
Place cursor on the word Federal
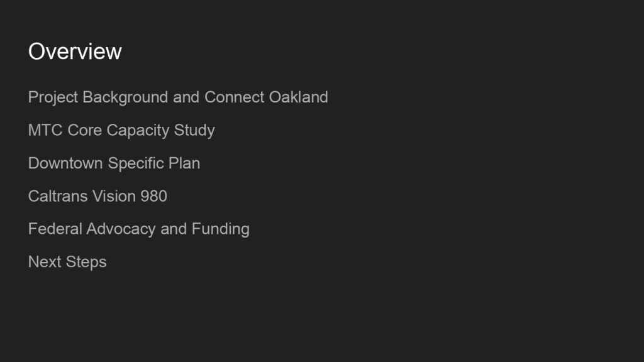pyautogui.click(x=55, y=229)
